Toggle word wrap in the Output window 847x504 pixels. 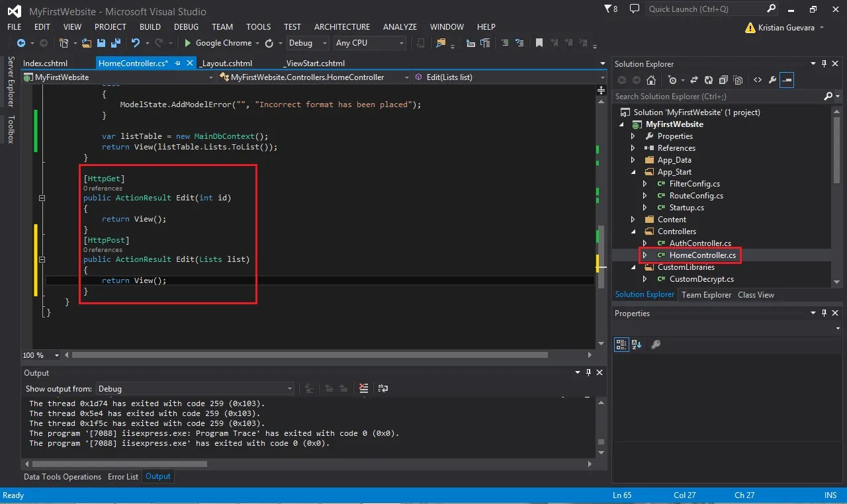383,388
